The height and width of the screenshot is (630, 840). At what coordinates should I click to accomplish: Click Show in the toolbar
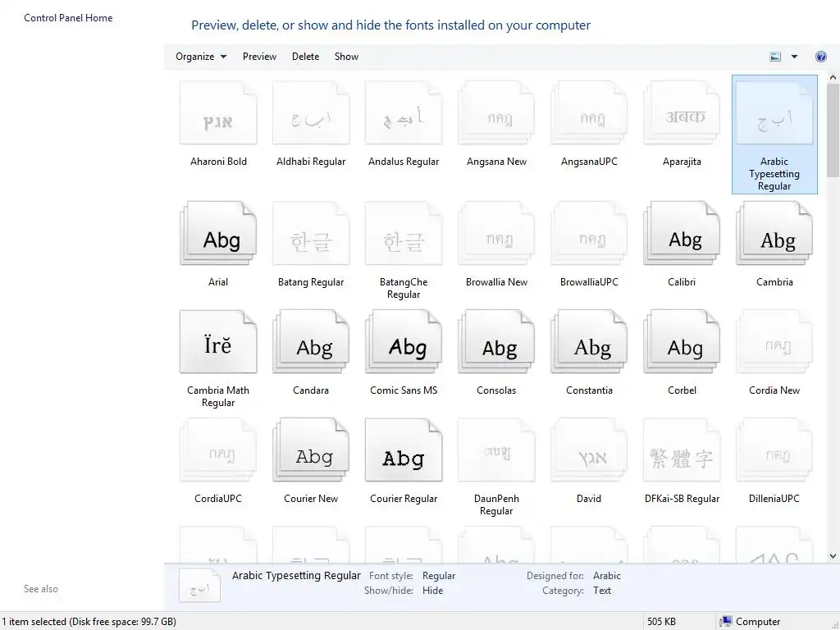347,57
